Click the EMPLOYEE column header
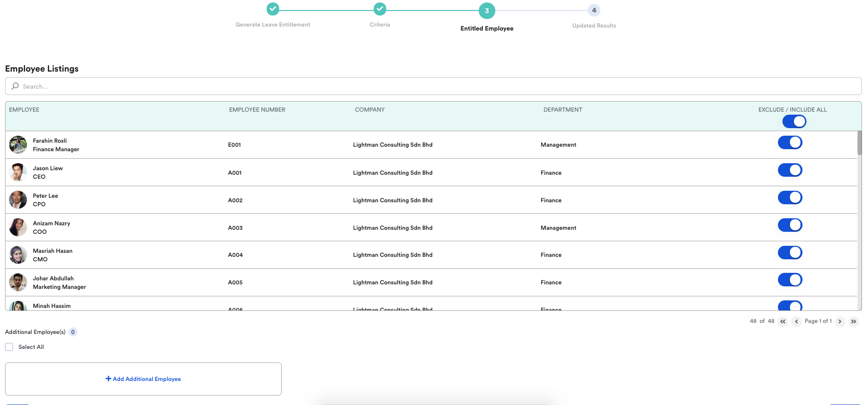868x405 pixels. coord(24,110)
